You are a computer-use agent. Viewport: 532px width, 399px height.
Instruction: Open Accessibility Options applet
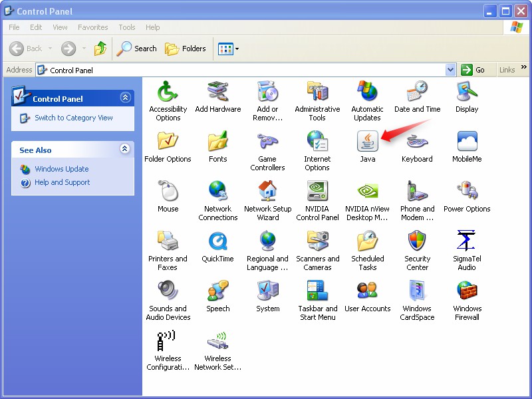click(168, 92)
